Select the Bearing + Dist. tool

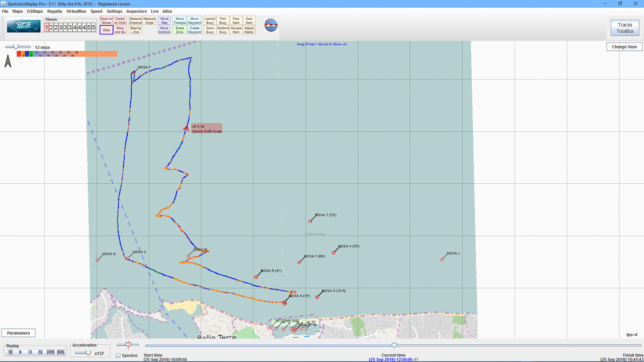pos(135,30)
